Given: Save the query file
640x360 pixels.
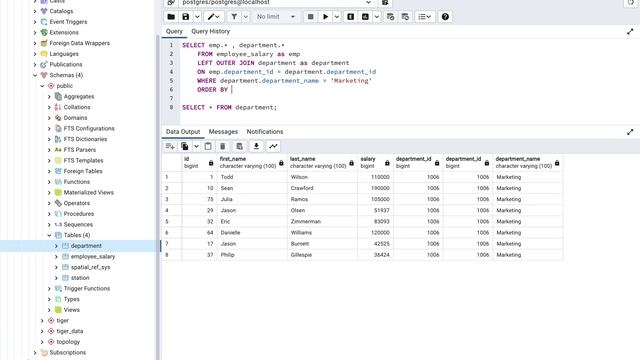Looking at the screenshot, I should tap(186, 17).
